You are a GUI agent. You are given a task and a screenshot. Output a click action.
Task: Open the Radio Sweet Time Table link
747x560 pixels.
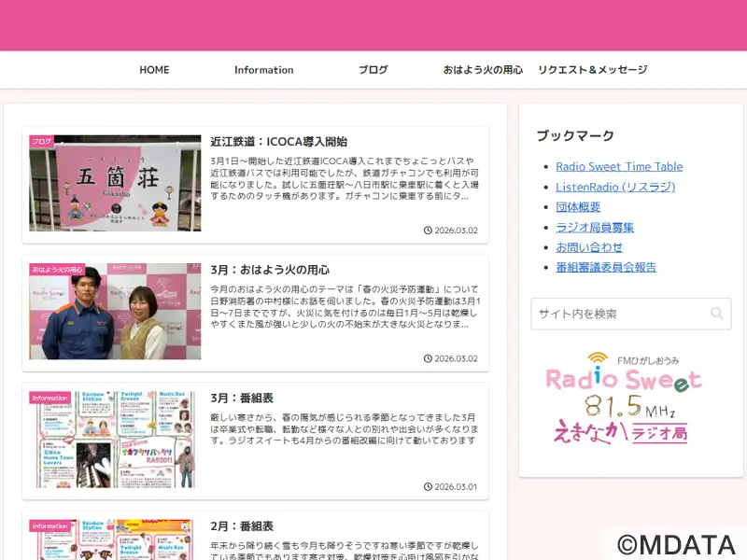tap(619, 167)
